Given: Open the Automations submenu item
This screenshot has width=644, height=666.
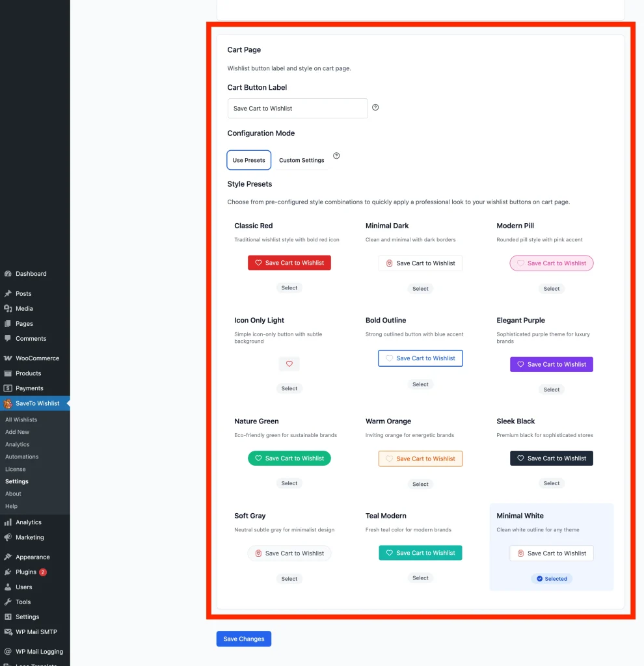Looking at the screenshot, I should 21,457.
